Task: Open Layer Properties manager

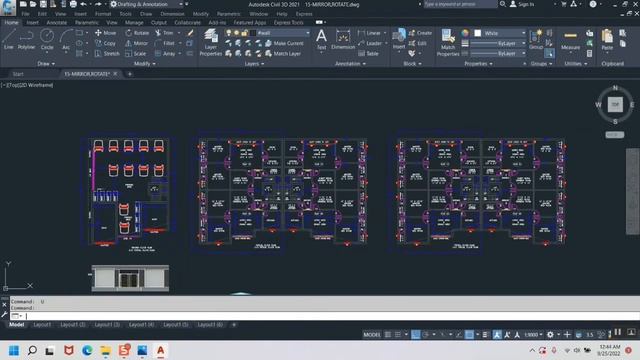Action: pyautogui.click(x=211, y=42)
